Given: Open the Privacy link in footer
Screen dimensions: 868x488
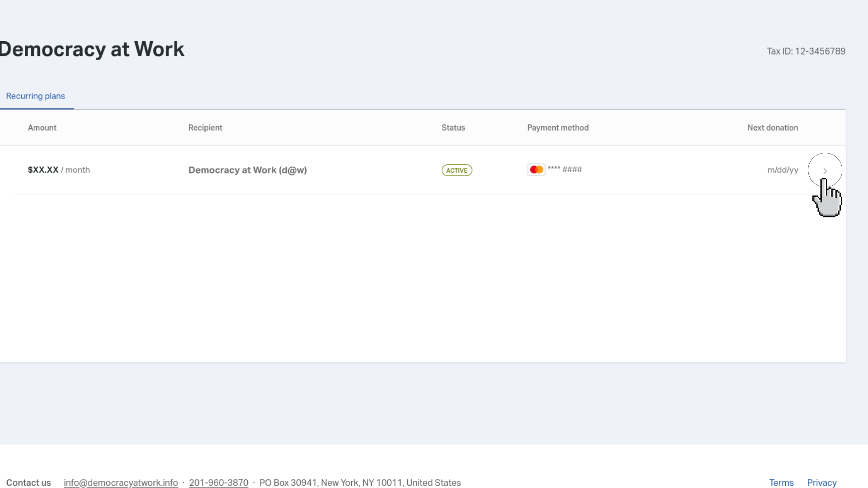Looking at the screenshot, I should tap(821, 483).
